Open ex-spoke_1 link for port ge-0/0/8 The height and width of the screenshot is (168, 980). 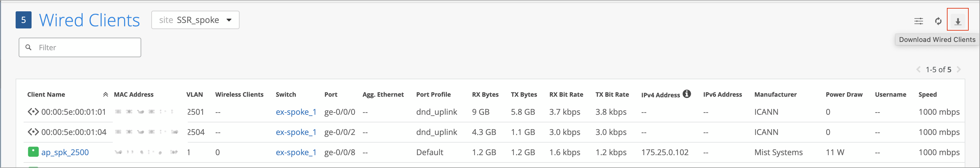coord(296,152)
